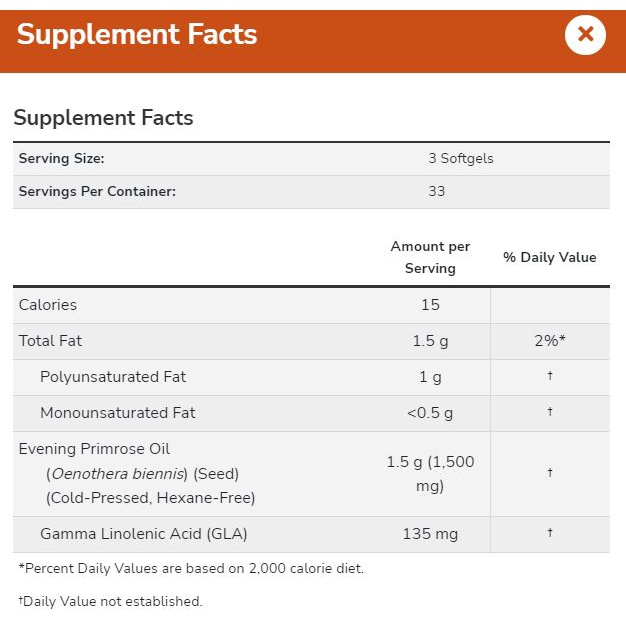Click Gamma Linolenic Acid (GLA) label
Image resolution: width=626 pixels, height=626 pixels.
coord(143,534)
